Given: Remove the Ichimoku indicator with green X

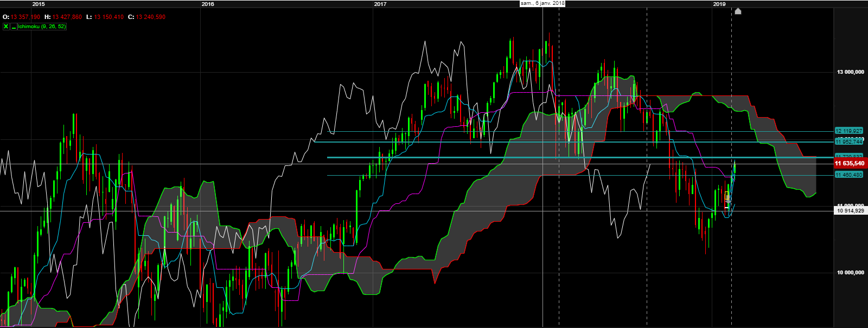Looking at the screenshot, I should click(x=6, y=26).
